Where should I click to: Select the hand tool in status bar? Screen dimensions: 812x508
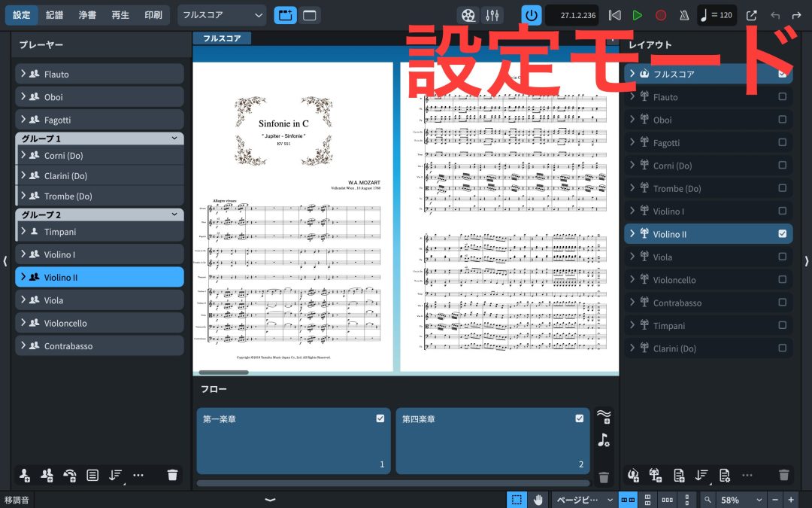(538, 500)
